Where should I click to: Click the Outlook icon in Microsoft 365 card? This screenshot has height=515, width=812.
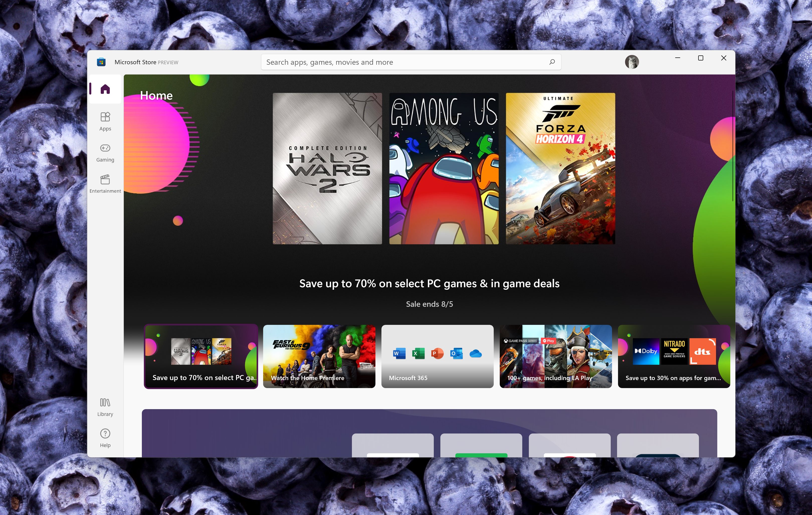click(x=456, y=353)
